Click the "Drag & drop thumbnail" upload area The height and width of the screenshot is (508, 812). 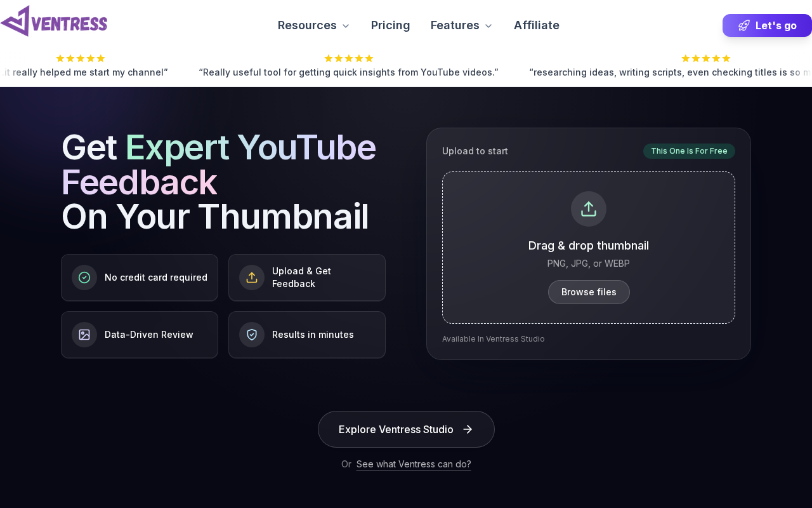tap(589, 248)
